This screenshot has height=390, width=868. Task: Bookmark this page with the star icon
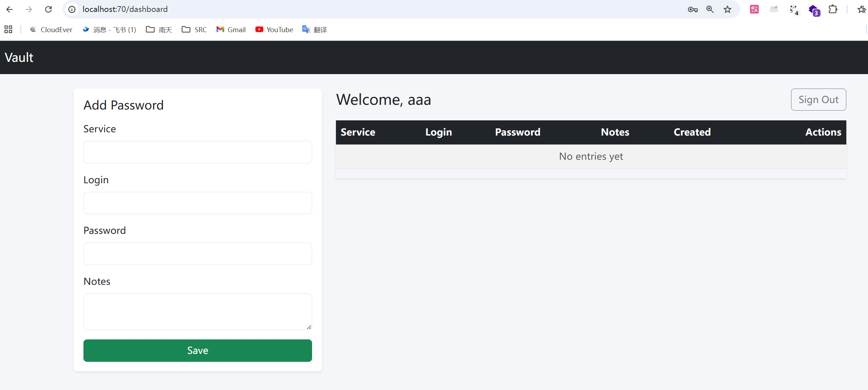click(x=727, y=9)
